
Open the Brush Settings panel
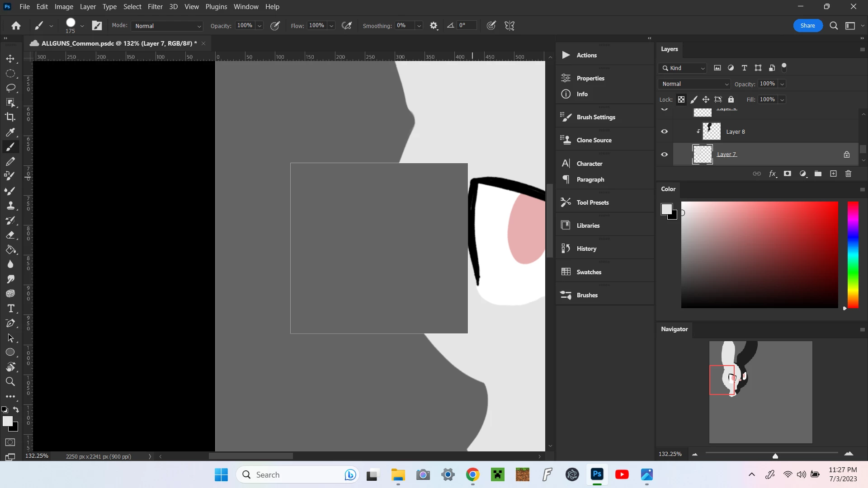point(595,117)
